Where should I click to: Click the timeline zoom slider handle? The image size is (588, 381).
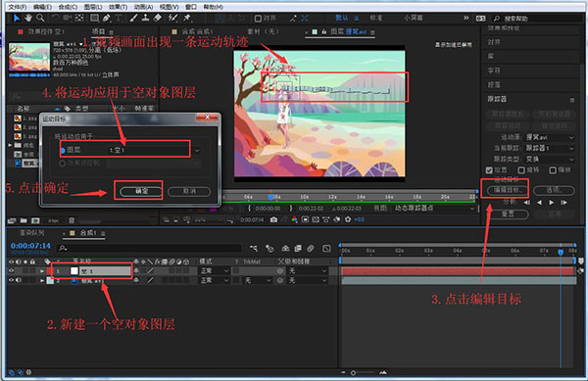coord(353,373)
